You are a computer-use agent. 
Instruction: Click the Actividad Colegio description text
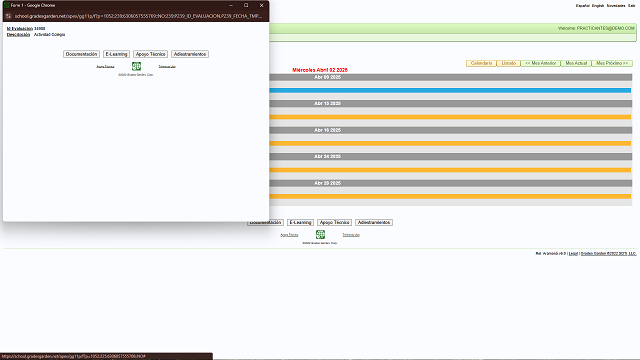49,35
